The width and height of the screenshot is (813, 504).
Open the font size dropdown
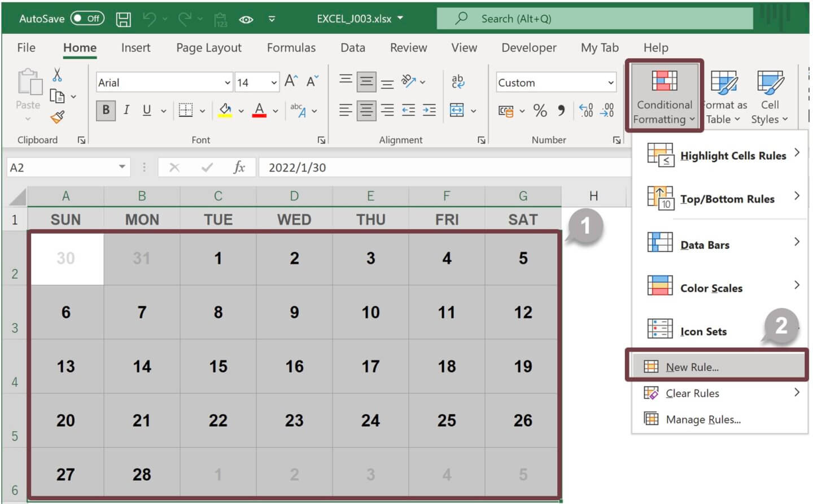click(273, 82)
